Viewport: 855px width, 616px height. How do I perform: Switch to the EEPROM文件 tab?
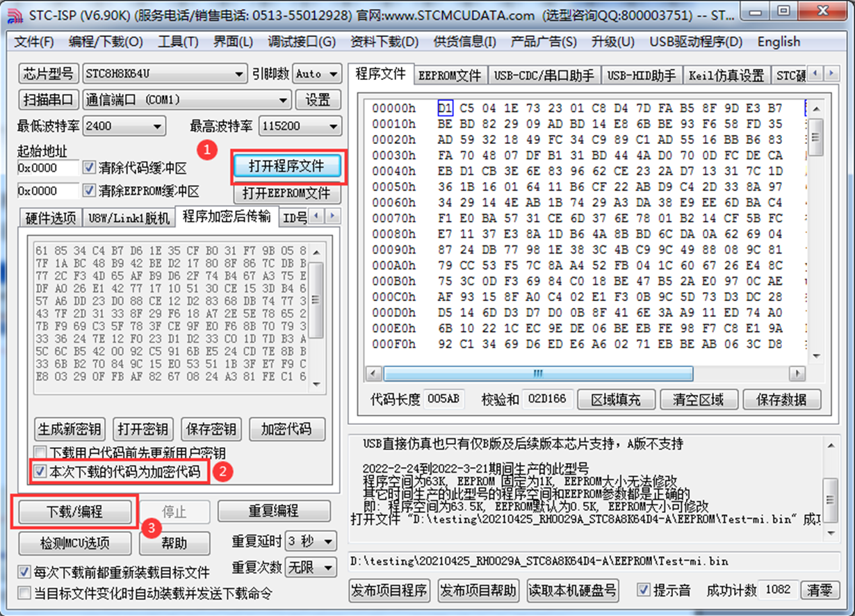tap(450, 76)
